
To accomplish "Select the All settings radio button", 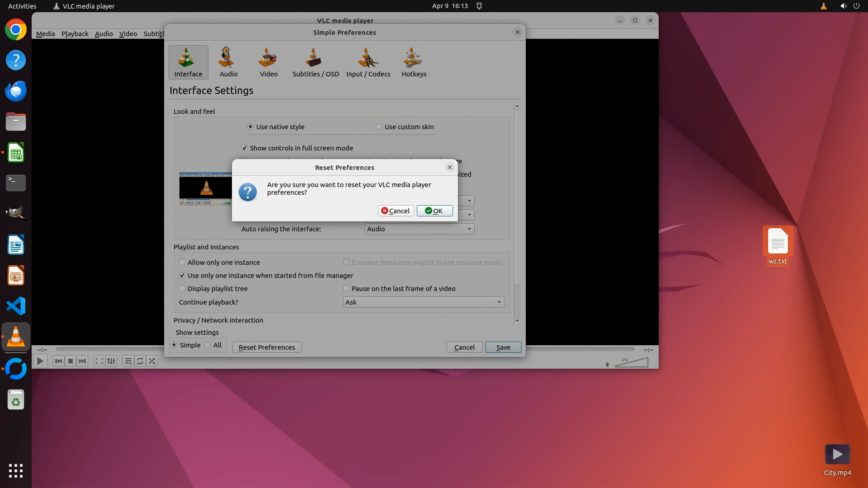I will tap(208, 345).
